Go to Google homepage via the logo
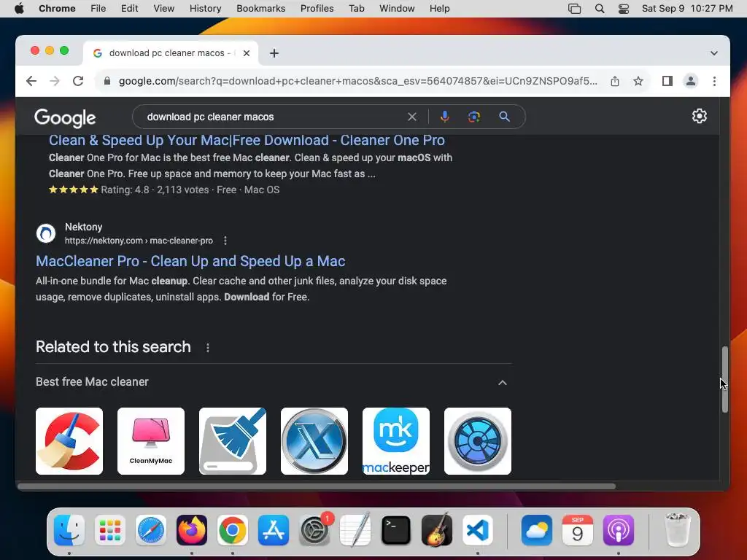 (x=65, y=117)
